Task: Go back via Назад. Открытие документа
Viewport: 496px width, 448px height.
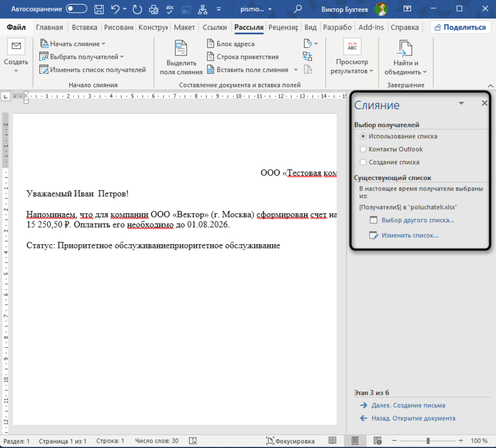Action: click(x=413, y=418)
